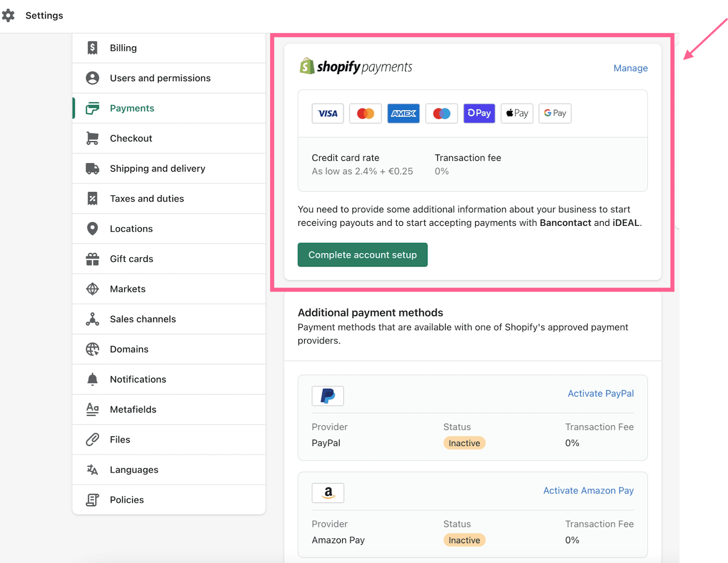Viewport: 728px width, 563px height.
Task: Click Manage for Shopify Payments
Action: point(630,68)
